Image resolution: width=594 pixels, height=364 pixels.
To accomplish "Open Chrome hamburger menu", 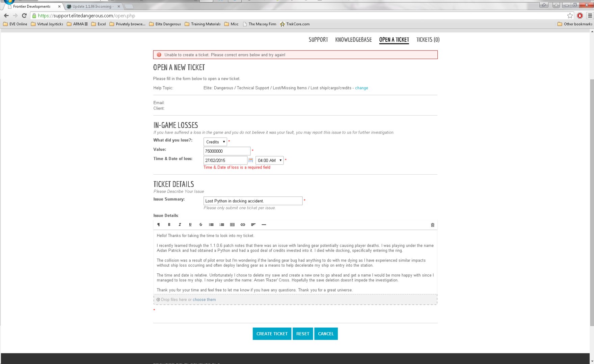I will pos(590,16).
